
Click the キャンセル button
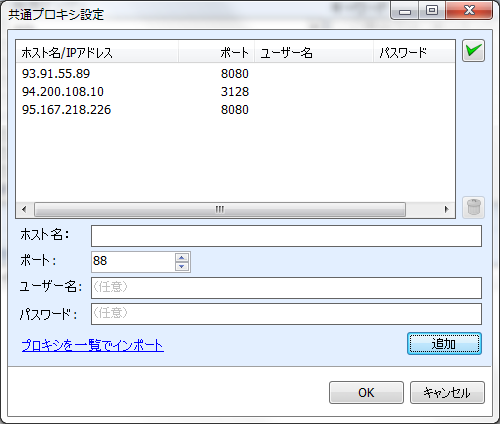447,393
